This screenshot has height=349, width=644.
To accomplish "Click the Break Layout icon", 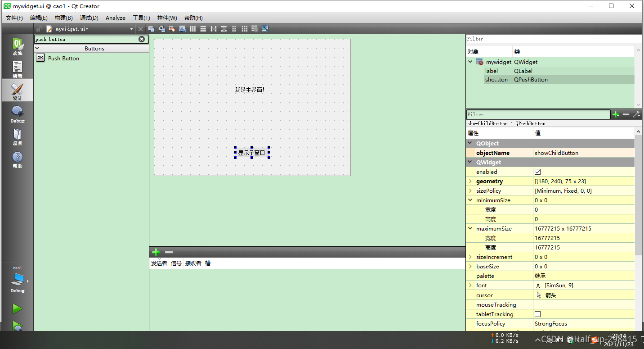I will (255, 29).
